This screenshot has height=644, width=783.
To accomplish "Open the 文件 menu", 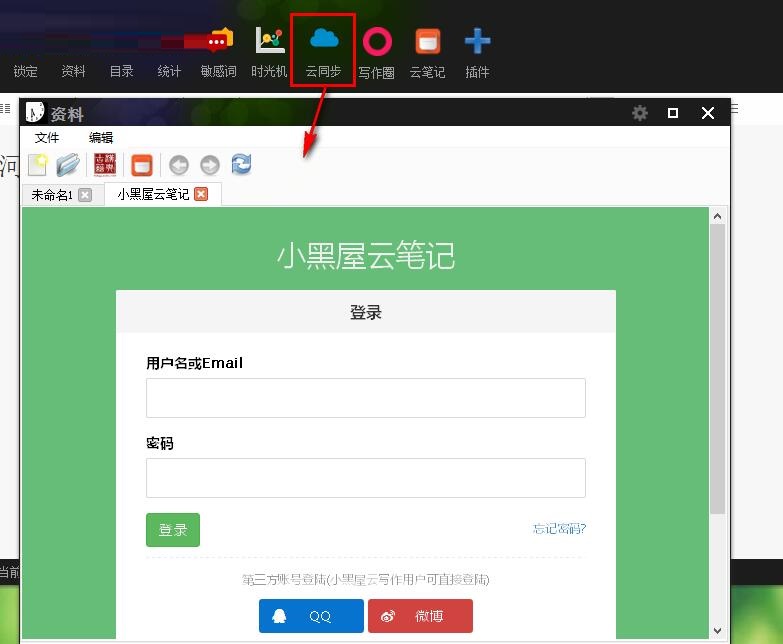I will click(x=47, y=138).
